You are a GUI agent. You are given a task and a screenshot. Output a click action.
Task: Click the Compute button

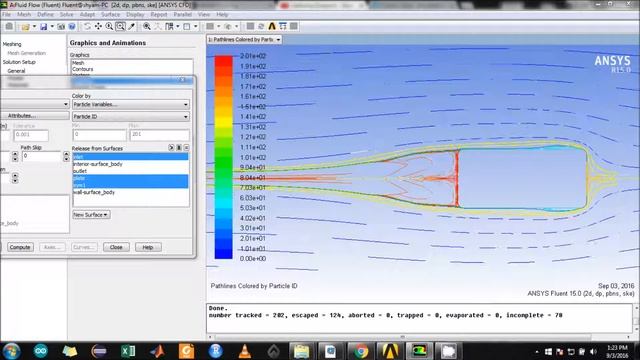(20, 247)
